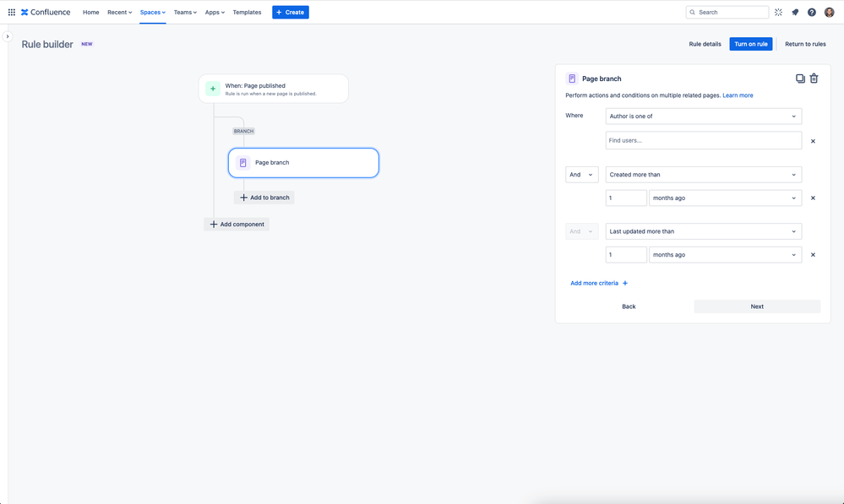Duplicate the Page branch component
This screenshot has width=844, height=504.
[x=800, y=79]
